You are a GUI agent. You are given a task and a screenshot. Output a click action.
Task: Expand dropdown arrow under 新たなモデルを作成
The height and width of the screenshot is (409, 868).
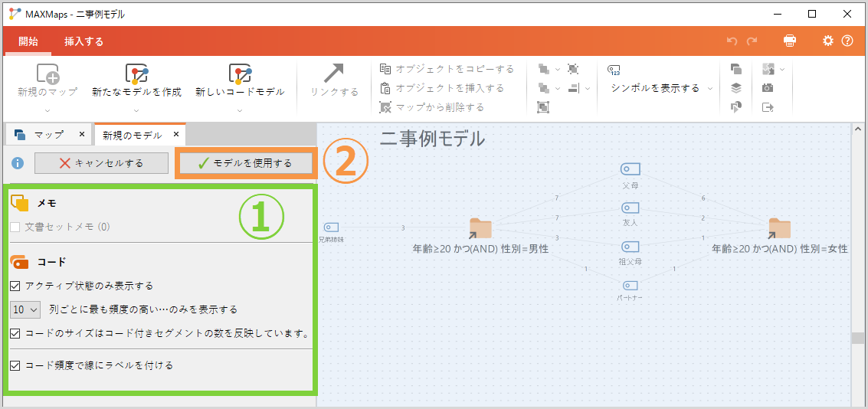click(136, 110)
